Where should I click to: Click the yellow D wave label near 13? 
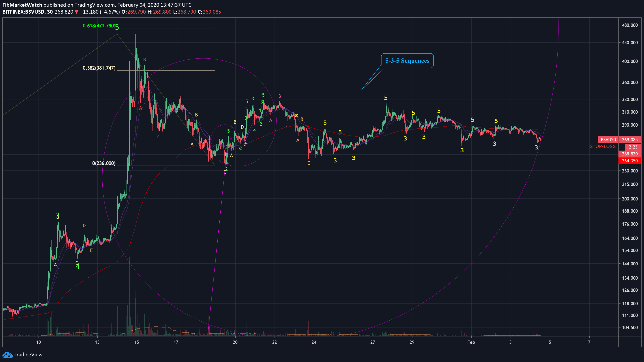tap(84, 225)
